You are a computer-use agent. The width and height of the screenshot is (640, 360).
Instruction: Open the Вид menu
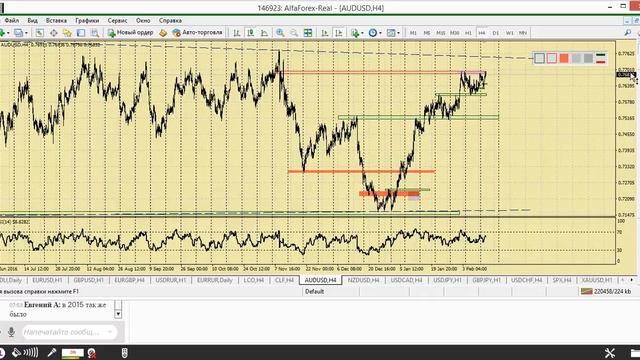click(x=33, y=20)
